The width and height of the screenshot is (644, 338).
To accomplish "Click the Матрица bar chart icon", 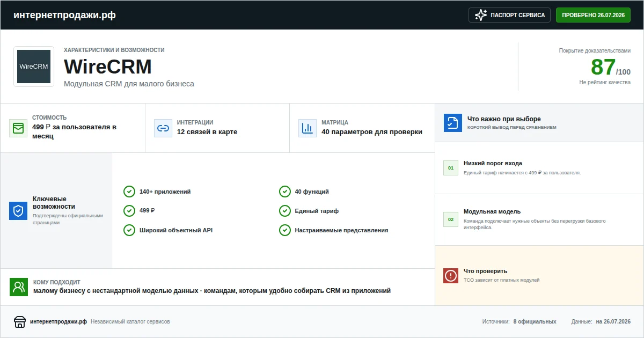I will click(308, 128).
